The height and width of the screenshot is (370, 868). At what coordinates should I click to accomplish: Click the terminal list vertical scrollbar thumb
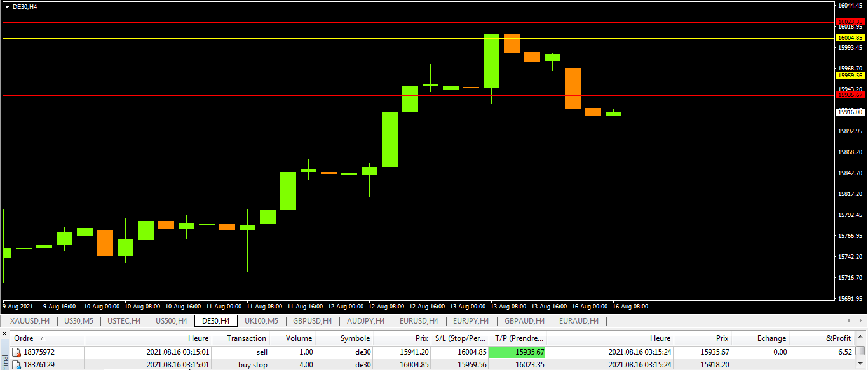coord(860,351)
